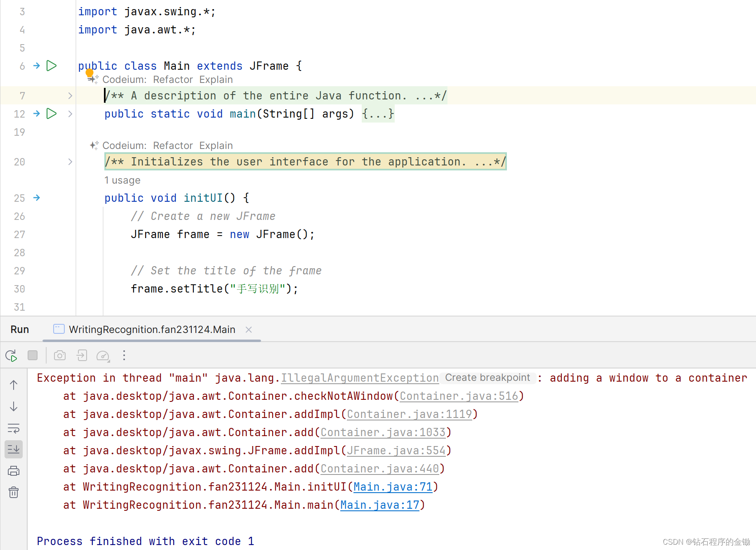
Task: Click Refactor above the initUI comment
Action: point(173,146)
